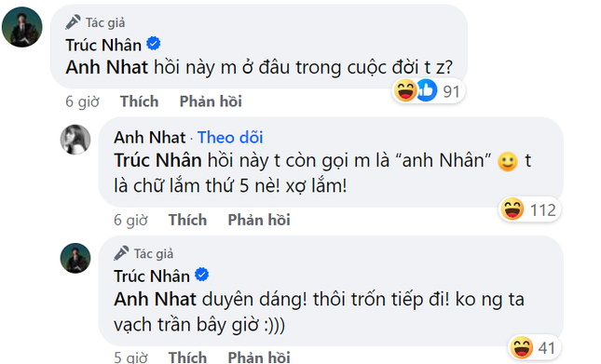Like Anh Nhat's reply with Thích
Screen dimensions: 601x364
[x=187, y=220]
